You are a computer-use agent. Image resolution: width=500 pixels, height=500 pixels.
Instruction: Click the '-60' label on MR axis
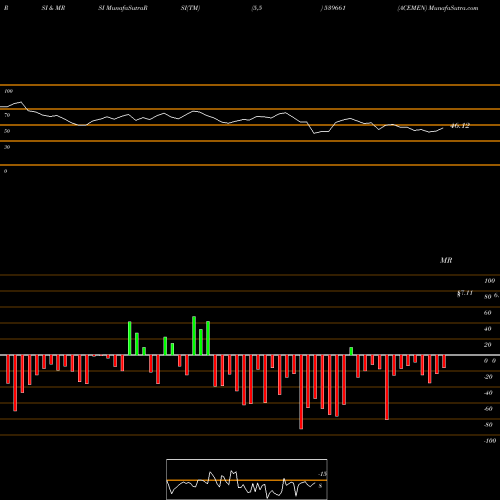tap(488, 409)
